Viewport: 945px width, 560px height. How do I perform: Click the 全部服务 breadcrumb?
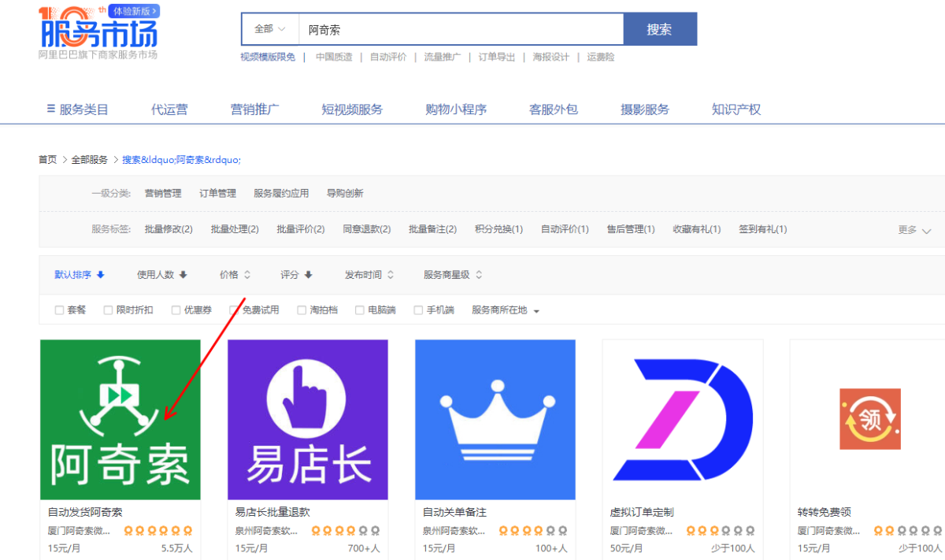90,159
